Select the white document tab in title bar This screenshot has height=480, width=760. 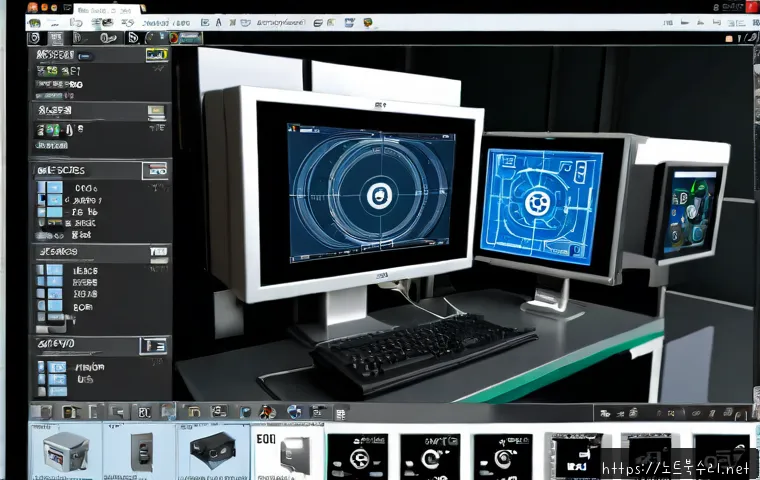coord(106,10)
